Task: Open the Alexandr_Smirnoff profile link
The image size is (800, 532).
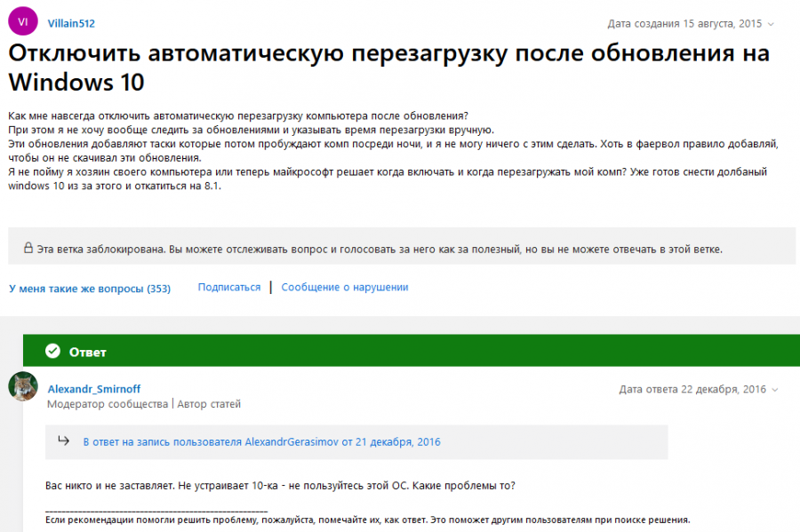Action: 94,389
